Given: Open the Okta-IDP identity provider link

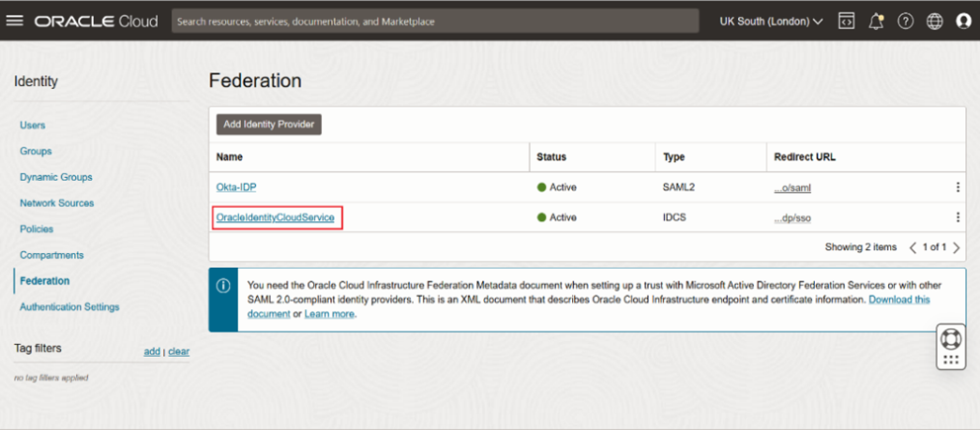Looking at the screenshot, I should [236, 187].
